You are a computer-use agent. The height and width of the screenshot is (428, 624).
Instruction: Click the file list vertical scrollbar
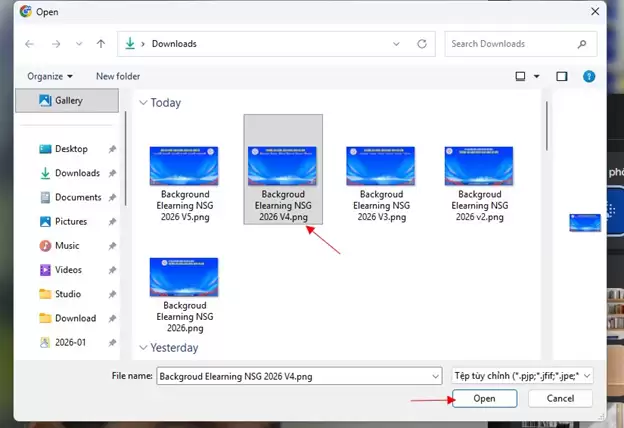pyautogui.click(x=547, y=126)
